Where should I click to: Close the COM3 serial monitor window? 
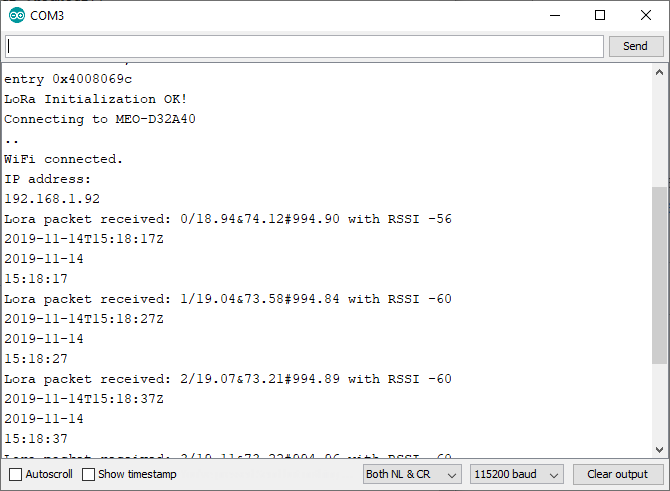(646, 15)
